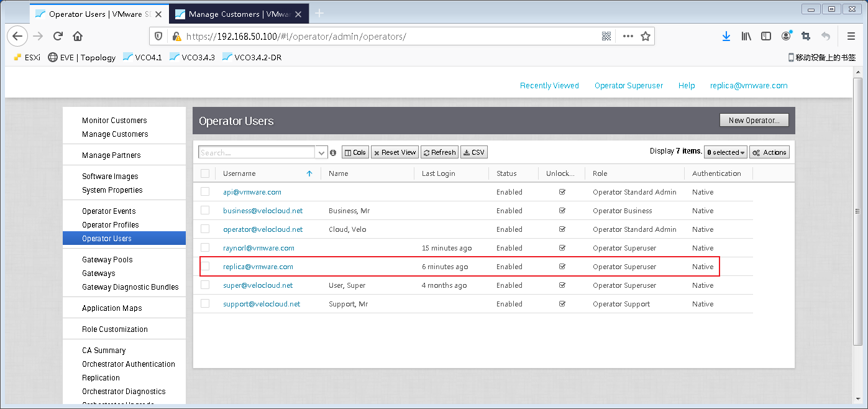The image size is (868, 409).
Task: Open Role Customization in the sidebar
Action: click(x=115, y=329)
